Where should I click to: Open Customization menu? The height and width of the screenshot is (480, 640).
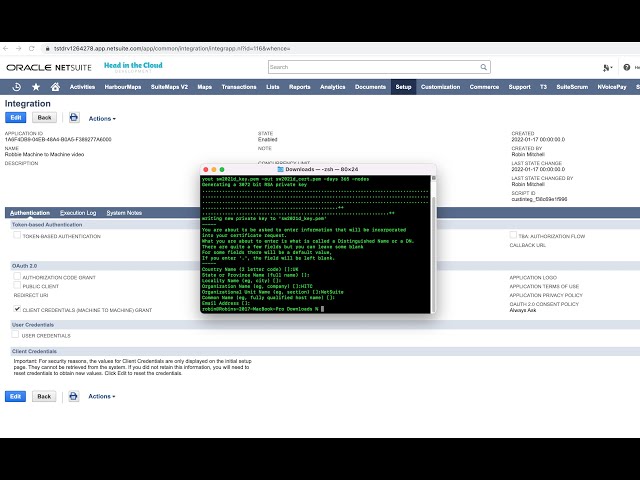[440, 87]
